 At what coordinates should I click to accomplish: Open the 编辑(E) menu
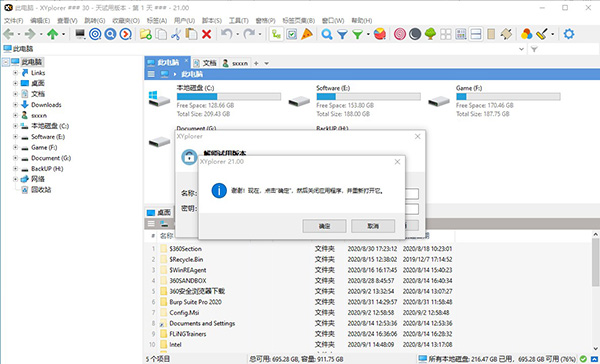[40, 20]
